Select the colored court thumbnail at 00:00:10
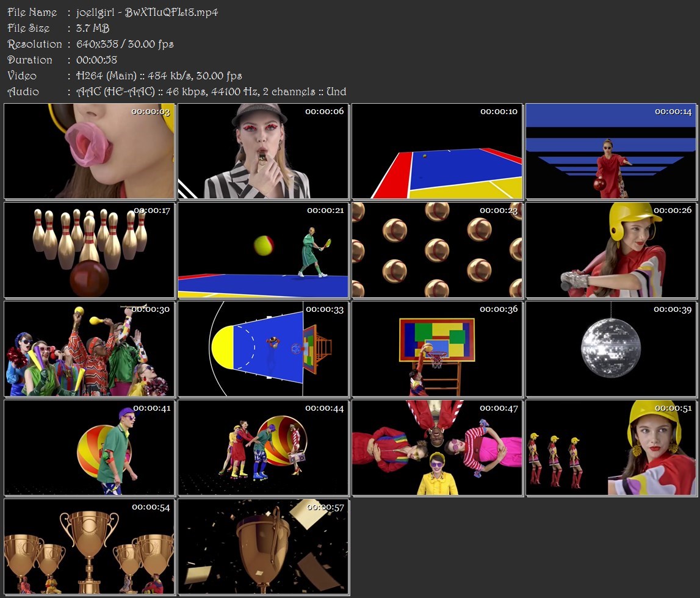The height and width of the screenshot is (598, 700). point(437,151)
